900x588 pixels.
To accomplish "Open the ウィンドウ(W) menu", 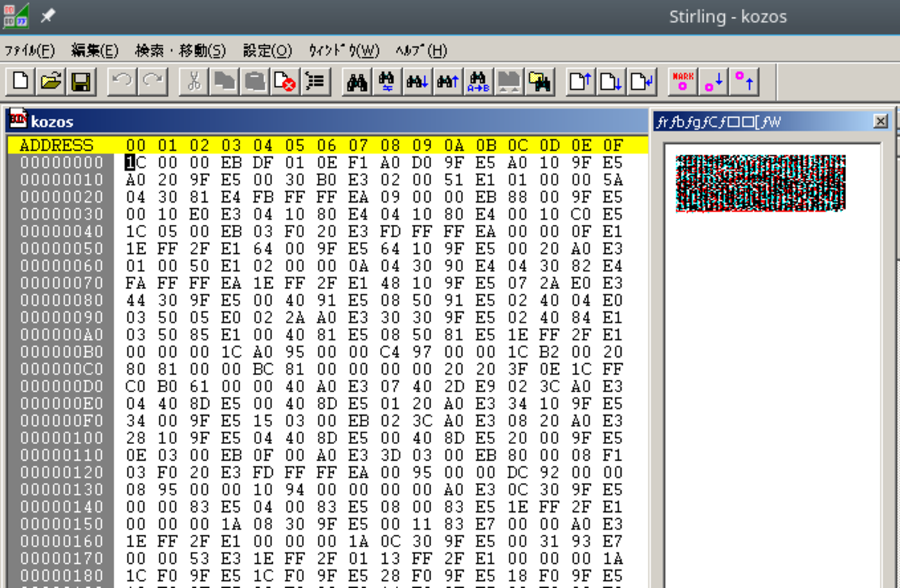I will point(344,50).
